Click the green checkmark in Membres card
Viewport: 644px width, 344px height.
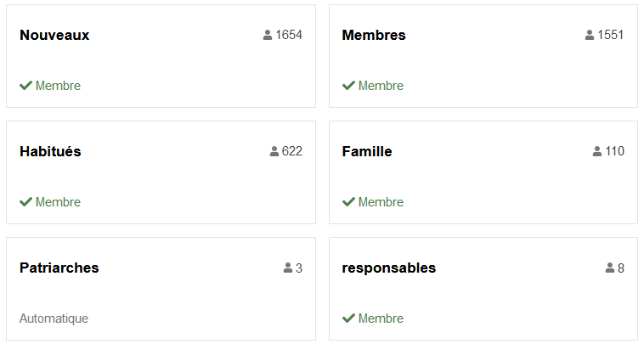(x=348, y=86)
